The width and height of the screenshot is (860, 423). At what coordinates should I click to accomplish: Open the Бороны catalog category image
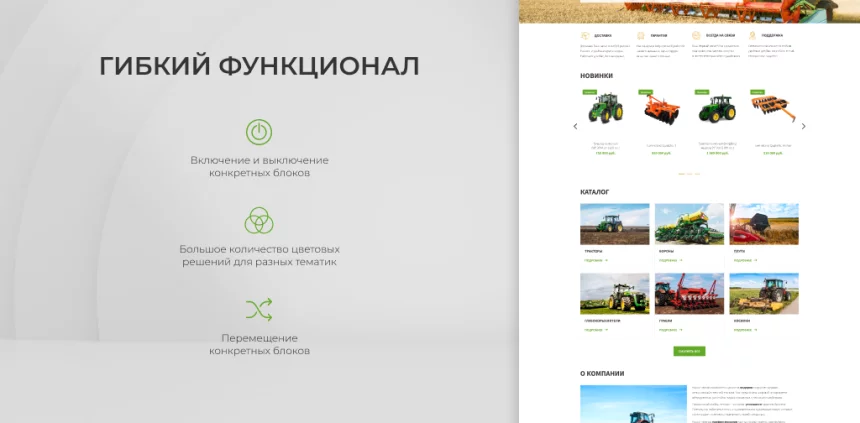coord(689,224)
